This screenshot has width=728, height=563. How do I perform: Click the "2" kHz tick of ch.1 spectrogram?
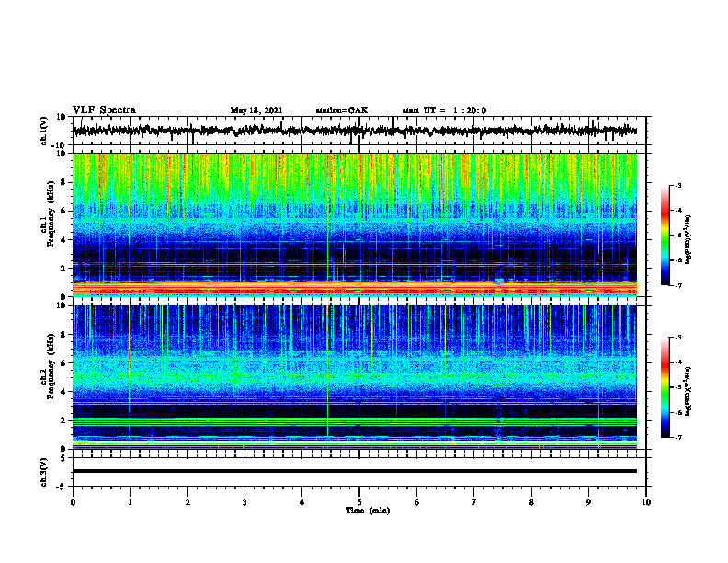click(x=63, y=269)
